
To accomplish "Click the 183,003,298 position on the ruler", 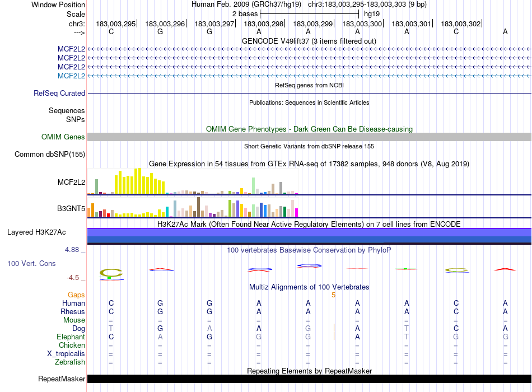I will (263, 24).
